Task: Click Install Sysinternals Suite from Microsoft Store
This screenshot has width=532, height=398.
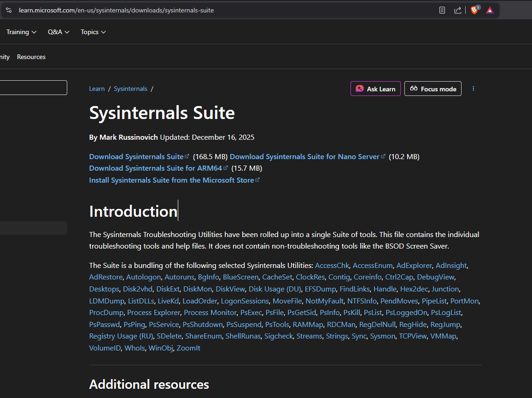Action: point(171,180)
